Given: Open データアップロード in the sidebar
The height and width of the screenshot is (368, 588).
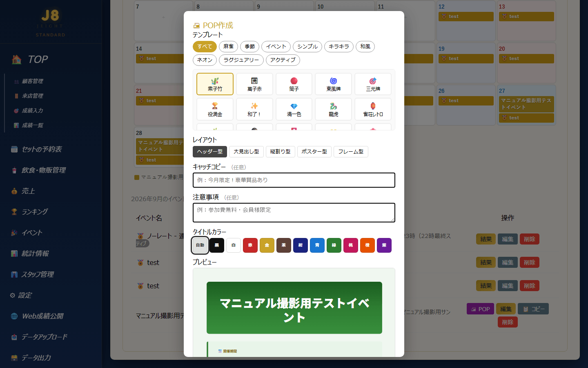Looking at the screenshot, I should (x=39, y=337).
